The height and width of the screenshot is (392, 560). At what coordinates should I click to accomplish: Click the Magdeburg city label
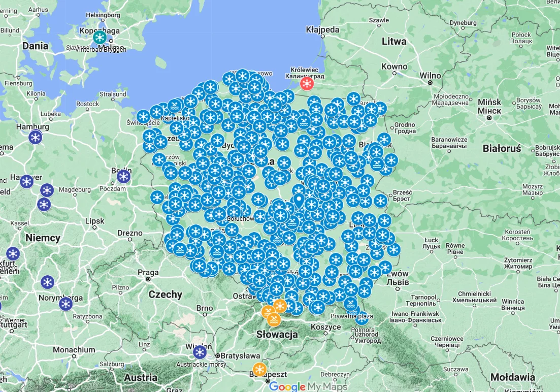pyautogui.click(x=75, y=189)
